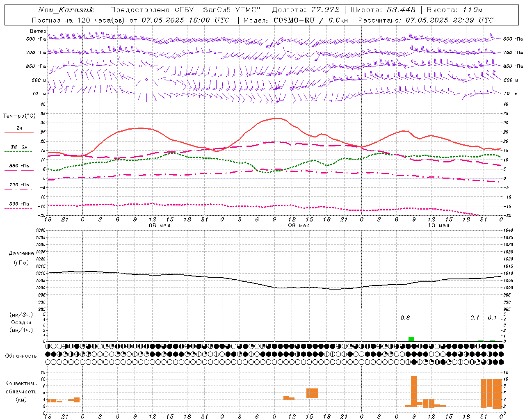Click the green 0.8 mm precipitation bar
This screenshot has height=420, width=525.
coord(411,339)
